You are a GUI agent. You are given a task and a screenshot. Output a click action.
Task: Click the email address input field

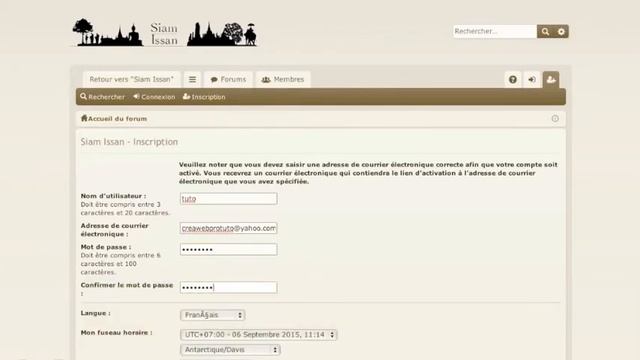pyautogui.click(x=229, y=228)
